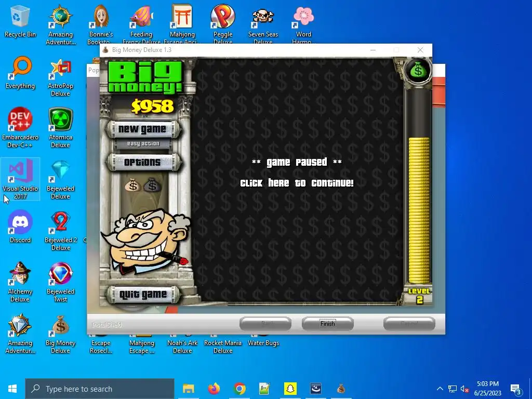The image size is (532, 399).
Task: Open the Word Harmony desktop icon
Action: tap(303, 24)
